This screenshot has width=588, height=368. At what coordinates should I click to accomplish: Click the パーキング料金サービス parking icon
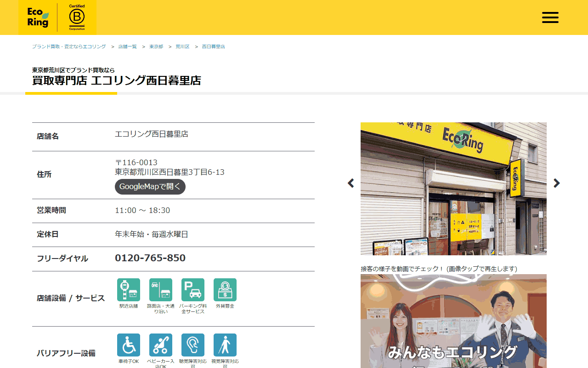(x=193, y=290)
